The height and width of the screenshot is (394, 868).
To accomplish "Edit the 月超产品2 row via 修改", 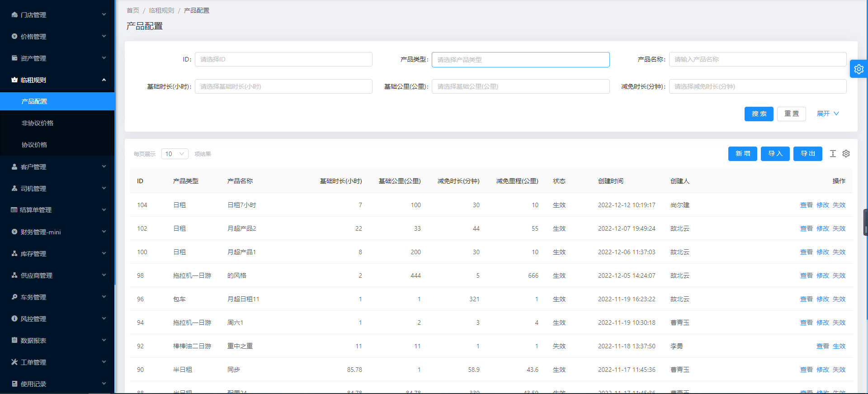I will [x=822, y=228].
